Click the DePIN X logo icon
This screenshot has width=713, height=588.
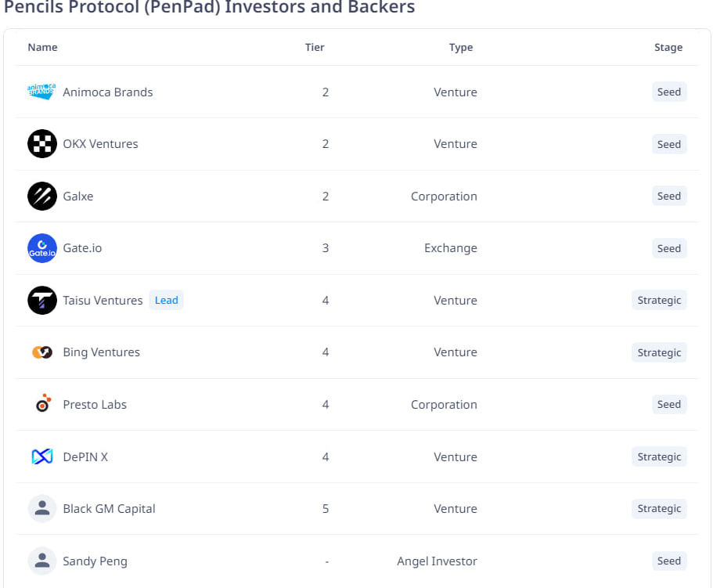tap(41, 456)
